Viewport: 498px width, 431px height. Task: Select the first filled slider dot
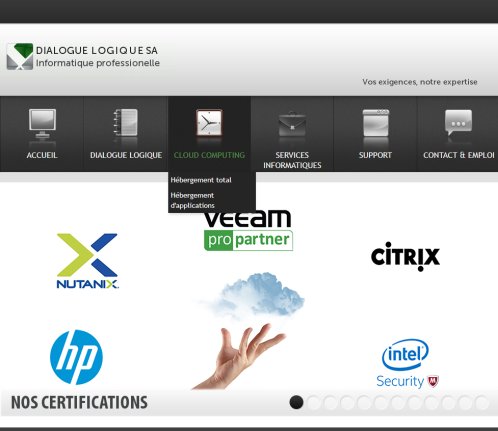click(296, 402)
